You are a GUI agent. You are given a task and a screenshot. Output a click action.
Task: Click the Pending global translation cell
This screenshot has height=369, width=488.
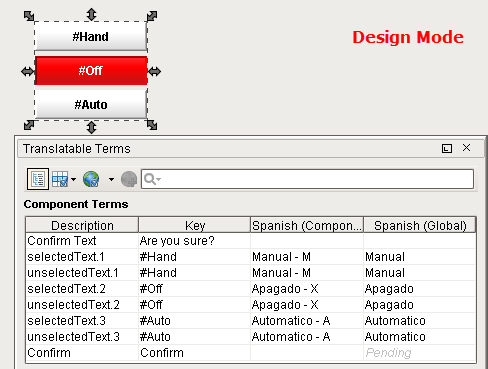[x=420, y=353]
